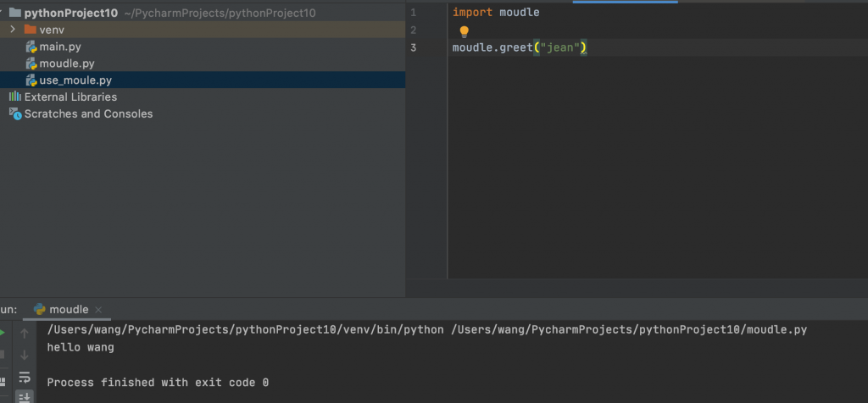
Task: Click the yellow intention lightbulb icon
Action: [x=464, y=31]
